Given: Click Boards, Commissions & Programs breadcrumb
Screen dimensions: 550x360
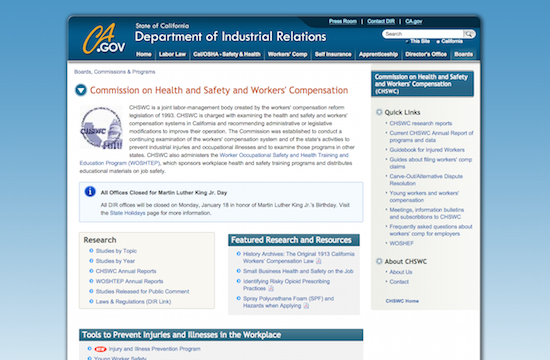Looking at the screenshot, I should (115, 72).
